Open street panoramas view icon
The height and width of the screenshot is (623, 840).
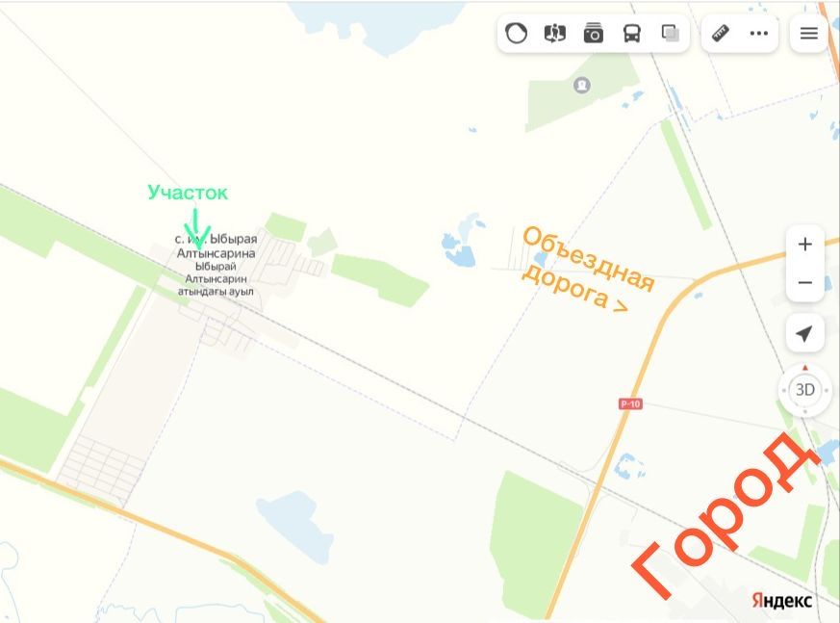pos(554,34)
